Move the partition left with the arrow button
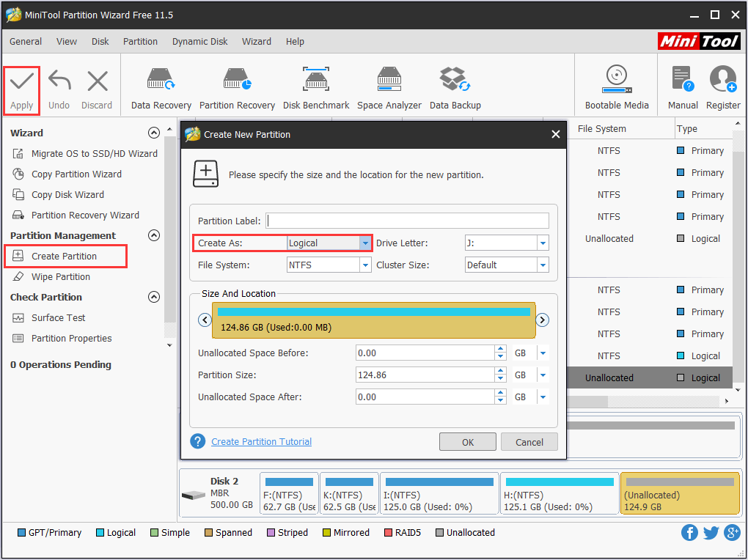 [x=205, y=320]
